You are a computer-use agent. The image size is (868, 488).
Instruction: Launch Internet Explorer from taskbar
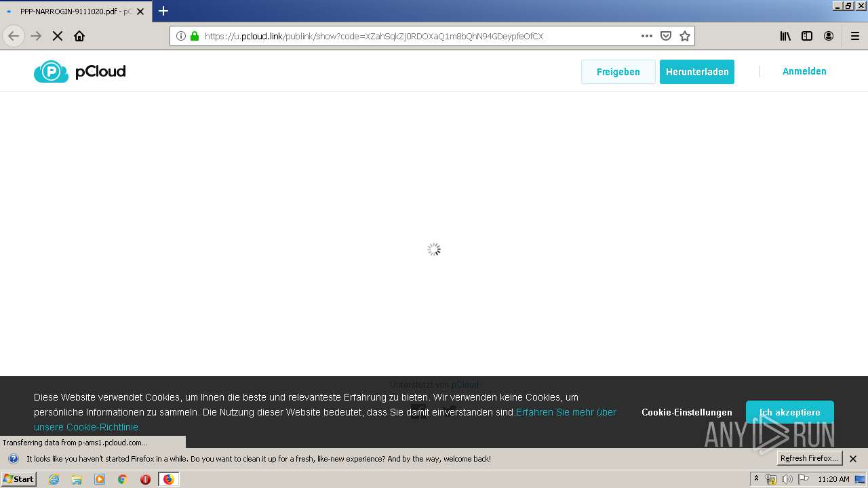54,479
